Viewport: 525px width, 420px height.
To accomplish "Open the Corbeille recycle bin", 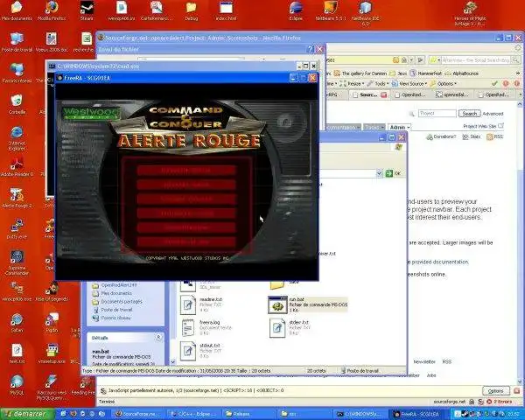I will pos(17,104).
